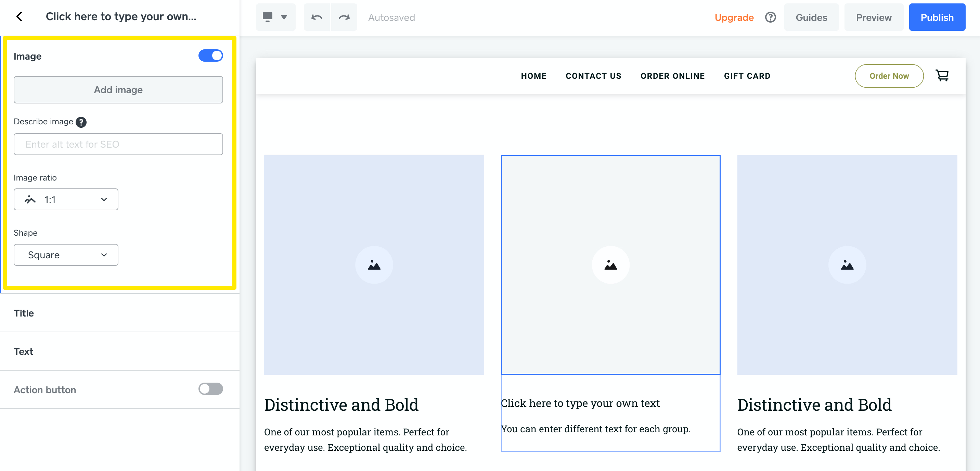Expand the device preview dropdown arrow
980x471 pixels.
[x=284, y=17]
